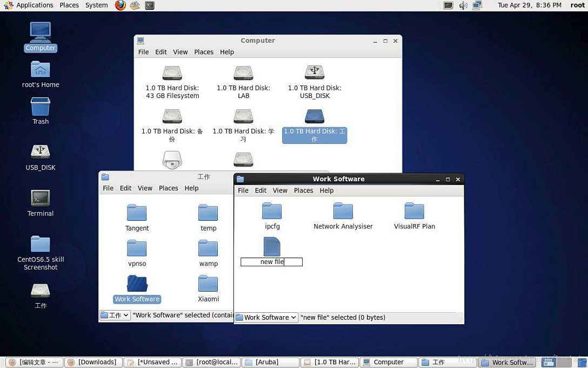The height and width of the screenshot is (368, 588).
Task: Select the LAB hard disk icon
Action: [x=243, y=82]
